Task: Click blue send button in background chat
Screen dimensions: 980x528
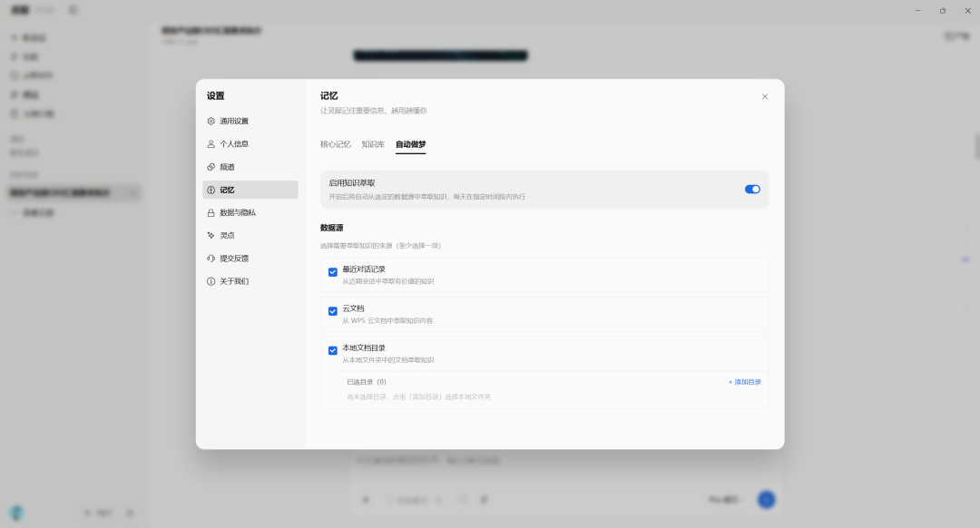Action: (766, 499)
